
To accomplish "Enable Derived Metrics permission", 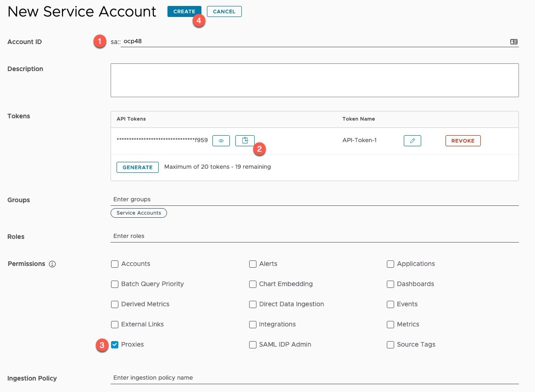I will point(115,304).
